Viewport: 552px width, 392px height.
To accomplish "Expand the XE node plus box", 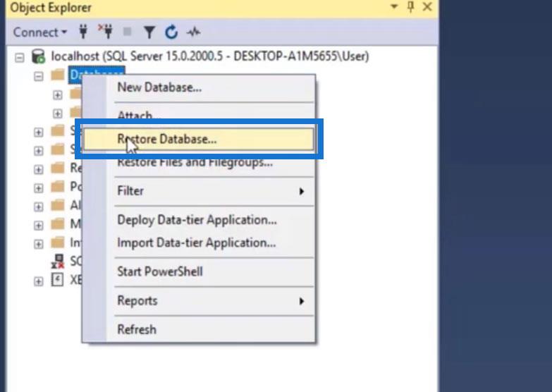I will (39, 281).
